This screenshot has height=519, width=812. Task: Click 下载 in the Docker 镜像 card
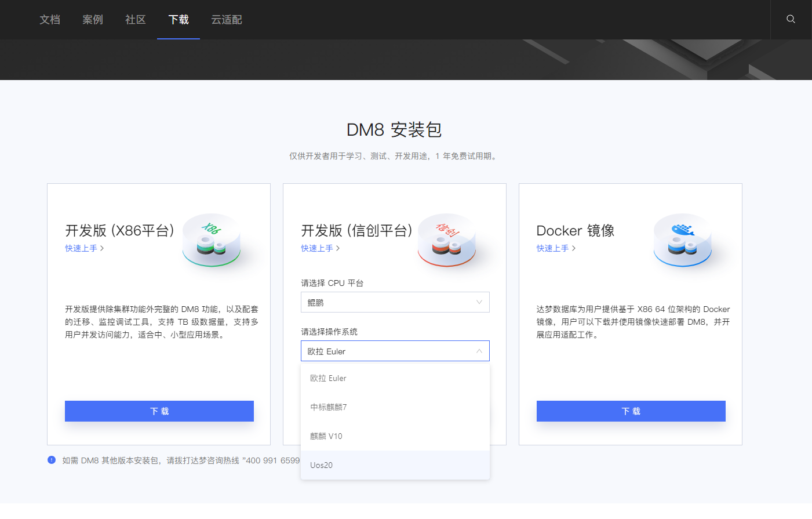point(631,411)
